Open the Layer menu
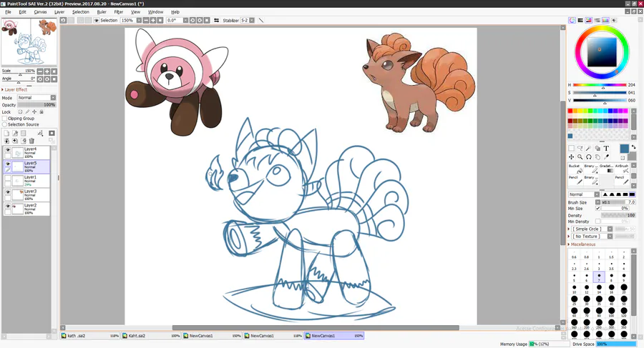Image resolution: width=644 pixels, height=348 pixels. [59, 12]
